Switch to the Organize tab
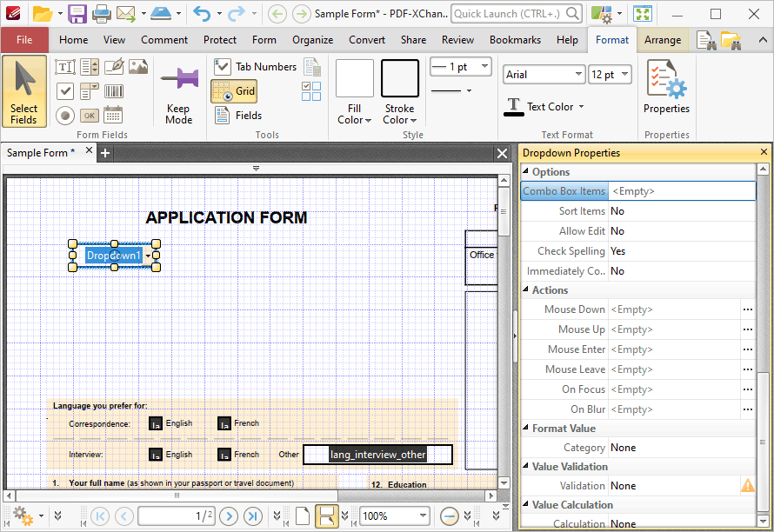This screenshot has height=532, width=774. coord(312,40)
